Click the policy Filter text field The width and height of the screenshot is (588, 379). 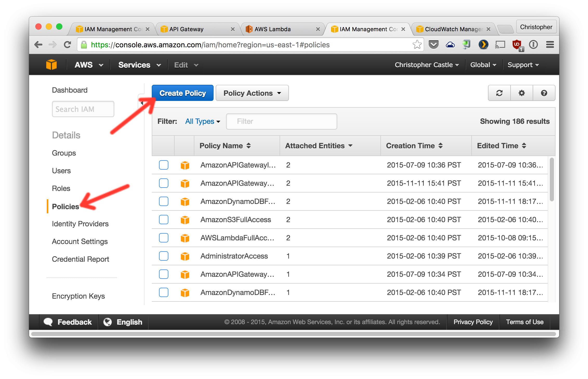[x=281, y=121]
